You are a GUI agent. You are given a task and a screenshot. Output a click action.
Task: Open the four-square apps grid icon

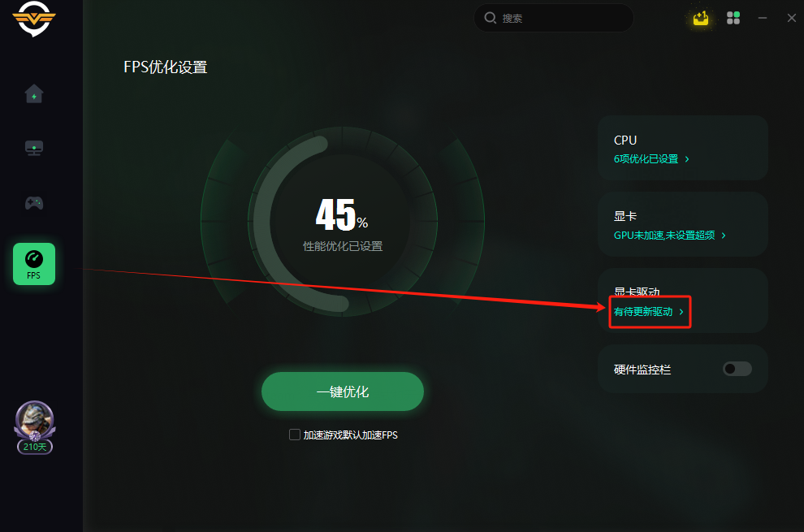pos(733,18)
